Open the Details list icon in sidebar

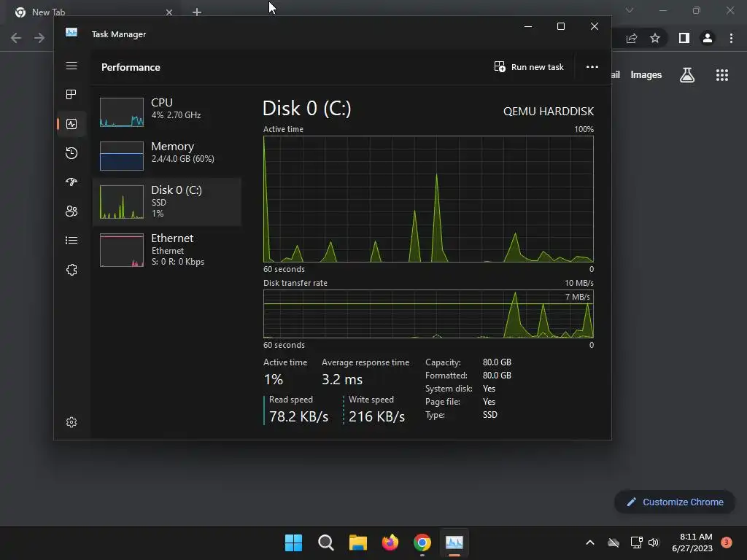(x=71, y=241)
